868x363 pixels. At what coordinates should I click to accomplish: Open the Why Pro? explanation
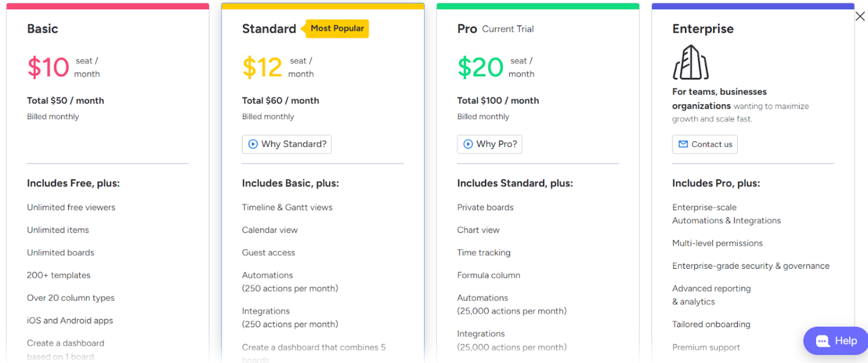490,144
